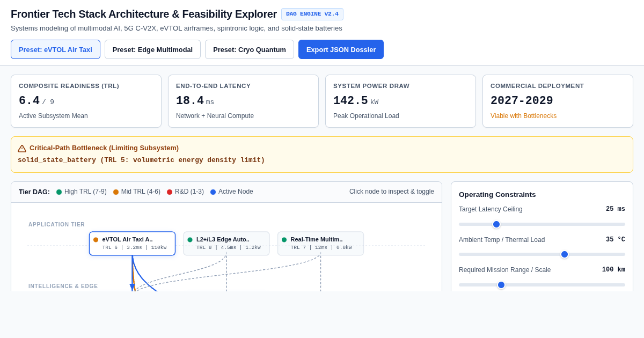644x338 pixels.
Task: Click the 35 °C temperature value
Action: pos(616,240)
